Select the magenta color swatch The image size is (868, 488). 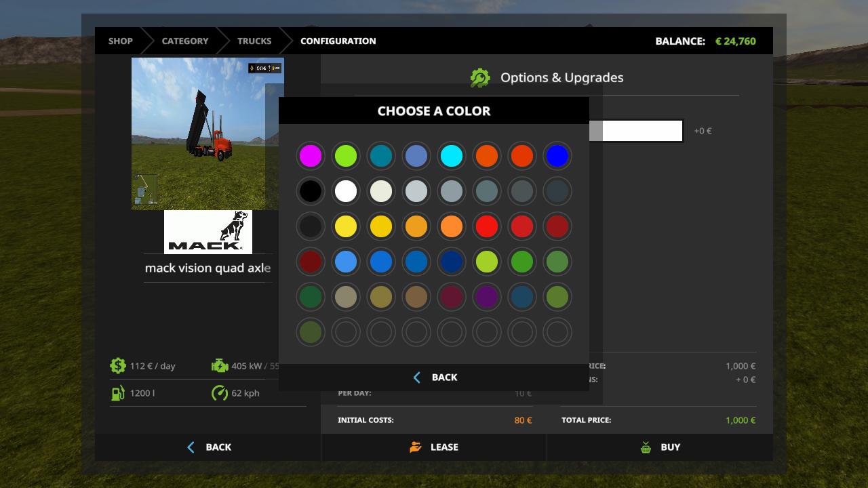point(311,156)
